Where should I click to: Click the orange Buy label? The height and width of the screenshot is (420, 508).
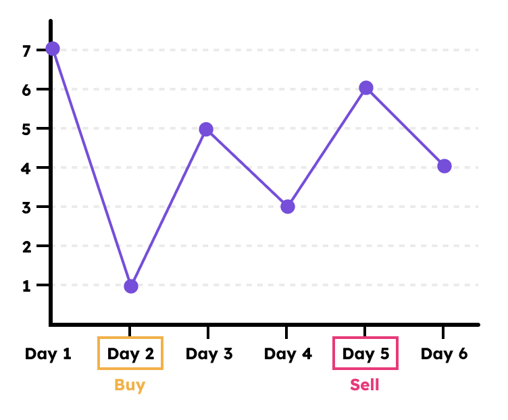(x=130, y=386)
